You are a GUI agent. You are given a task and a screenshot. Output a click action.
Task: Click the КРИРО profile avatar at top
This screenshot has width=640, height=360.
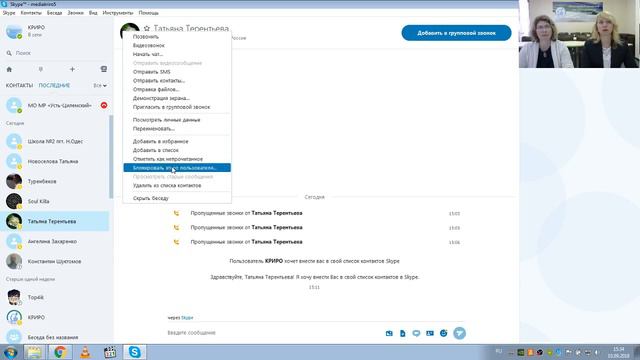[14, 31]
